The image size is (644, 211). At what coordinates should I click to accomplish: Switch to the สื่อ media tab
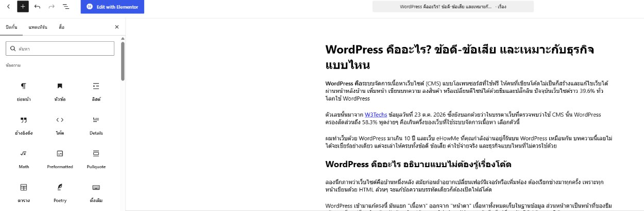click(61, 27)
